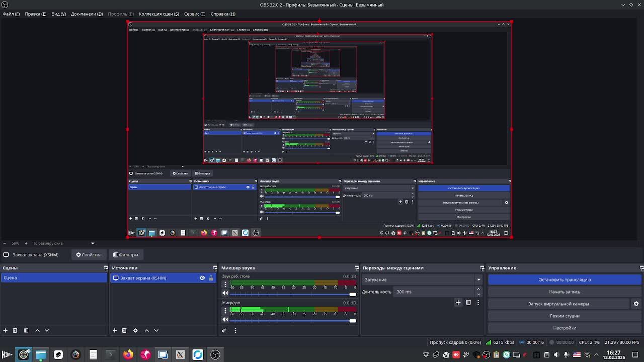The width and height of the screenshot is (644, 362).
Task: Open Свойства for the selected source
Action: tap(89, 255)
